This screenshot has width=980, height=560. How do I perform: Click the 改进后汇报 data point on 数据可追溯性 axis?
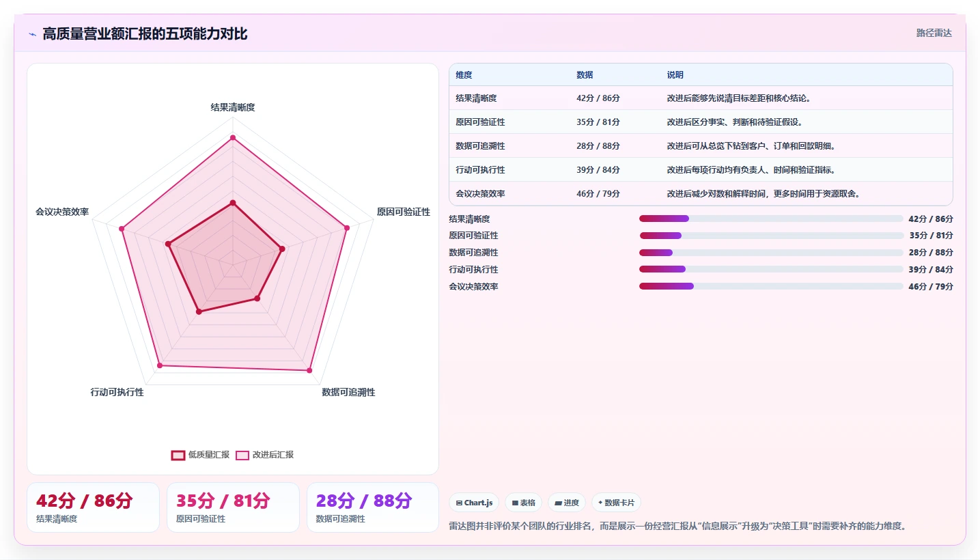(309, 371)
